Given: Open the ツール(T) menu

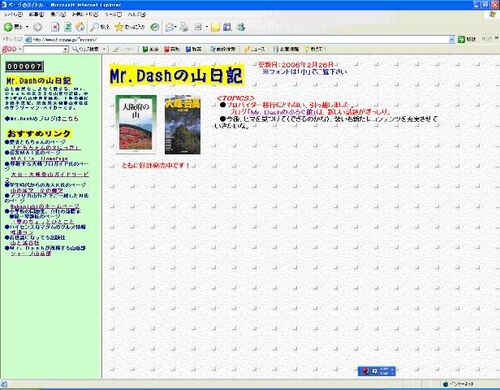Looking at the screenshot, I should pos(113,15).
